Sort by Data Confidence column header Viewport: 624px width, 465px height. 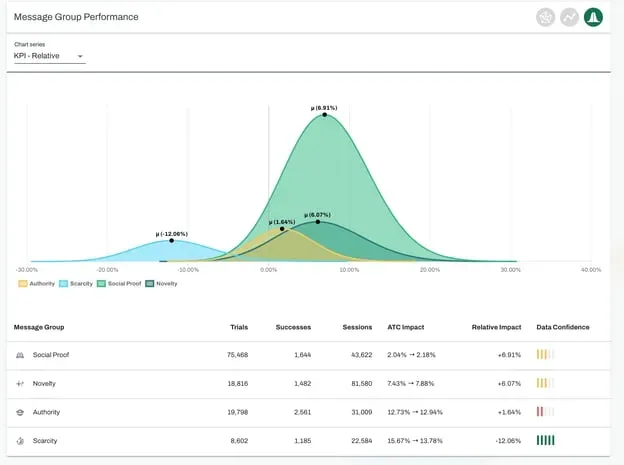click(563, 327)
